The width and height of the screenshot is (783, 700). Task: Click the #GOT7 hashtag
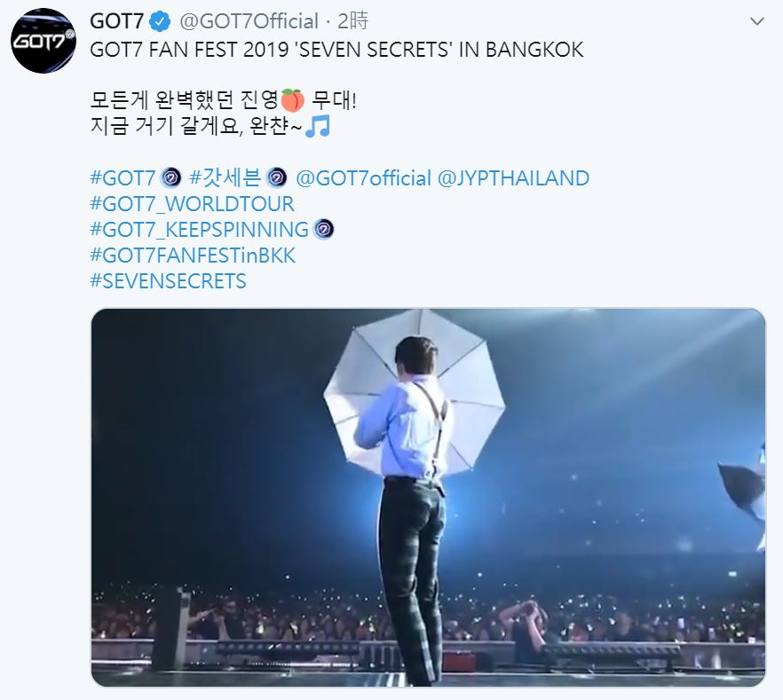(x=123, y=177)
